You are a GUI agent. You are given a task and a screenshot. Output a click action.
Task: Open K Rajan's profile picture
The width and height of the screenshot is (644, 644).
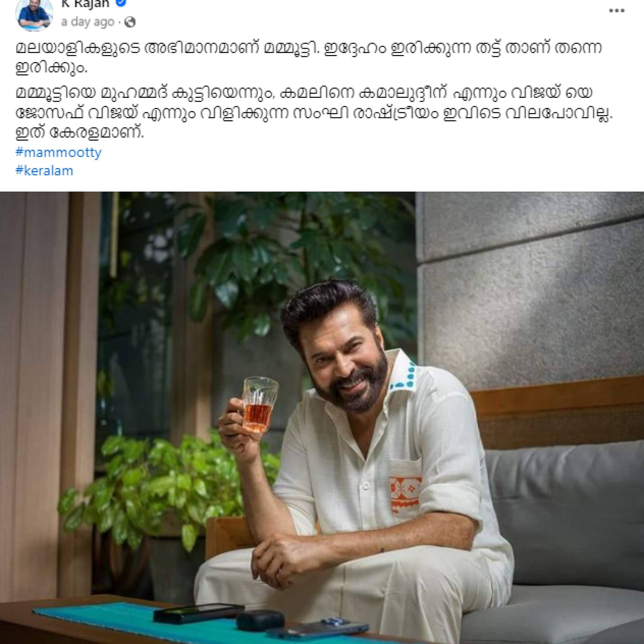(x=34, y=14)
